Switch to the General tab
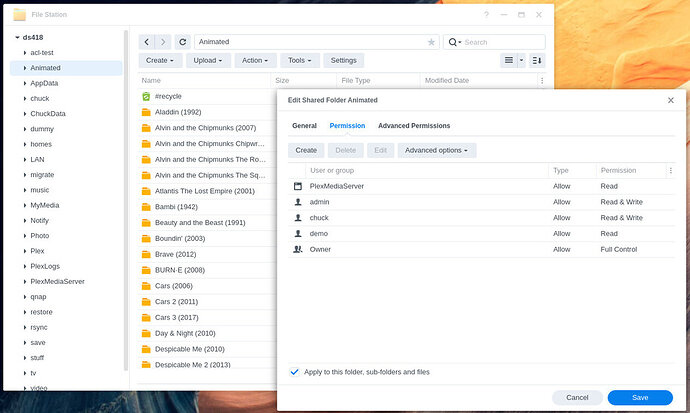 point(304,126)
